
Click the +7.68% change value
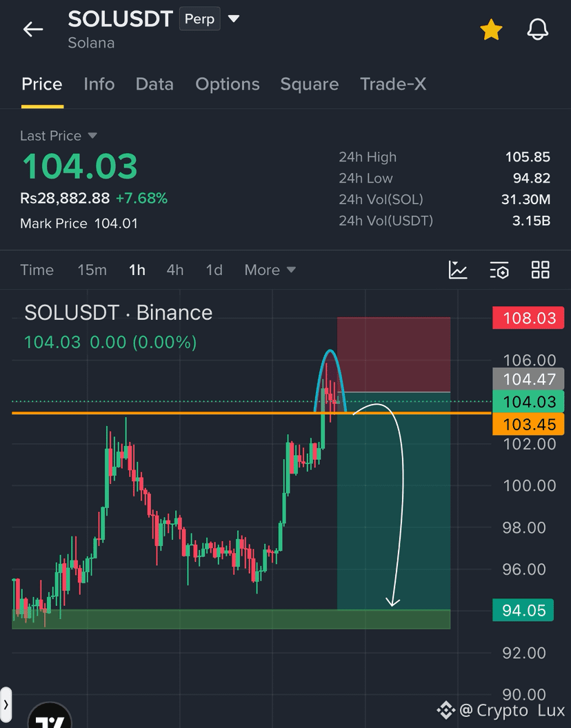pos(141,199)
